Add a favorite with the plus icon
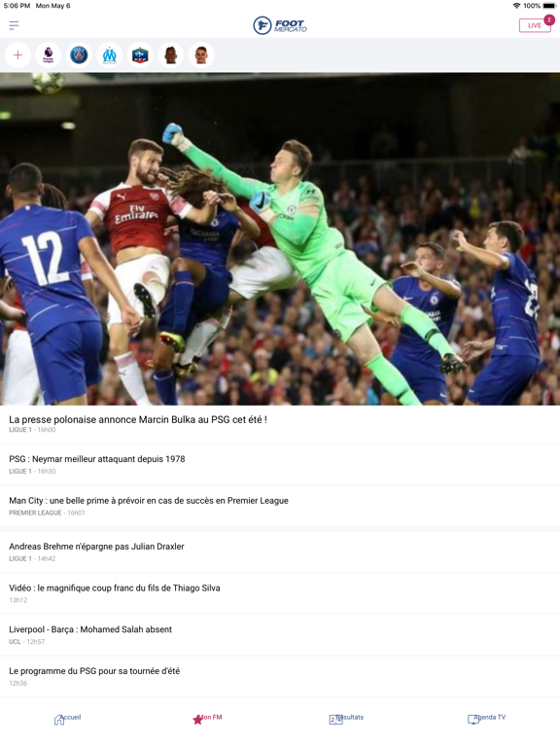560x747 pixels. click(x=17, y=55)
